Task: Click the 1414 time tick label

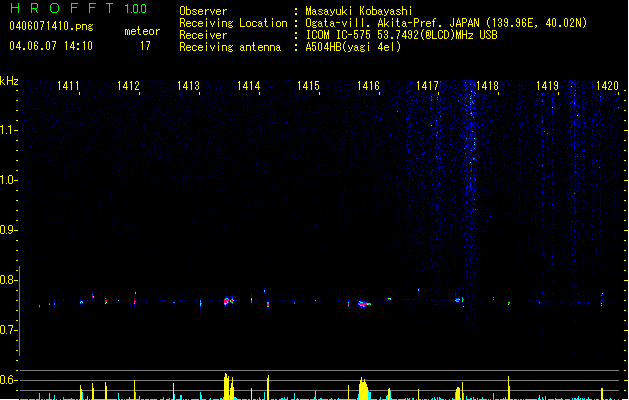Action: [x=248, y=86]
